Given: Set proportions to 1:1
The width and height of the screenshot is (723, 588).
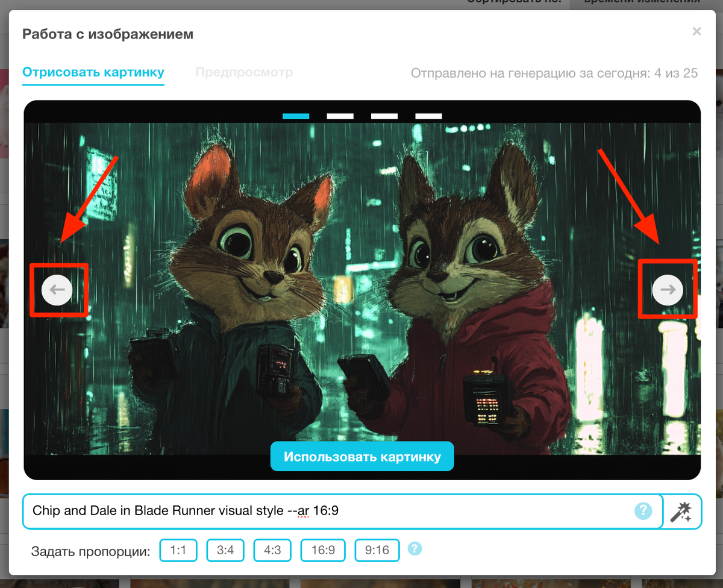Looking at the screenshot, I should point(178,550).
